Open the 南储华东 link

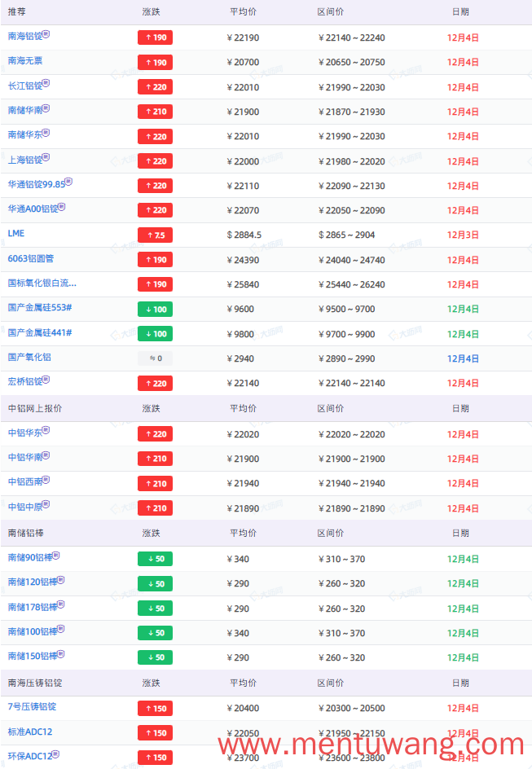[x=25, y=135]
